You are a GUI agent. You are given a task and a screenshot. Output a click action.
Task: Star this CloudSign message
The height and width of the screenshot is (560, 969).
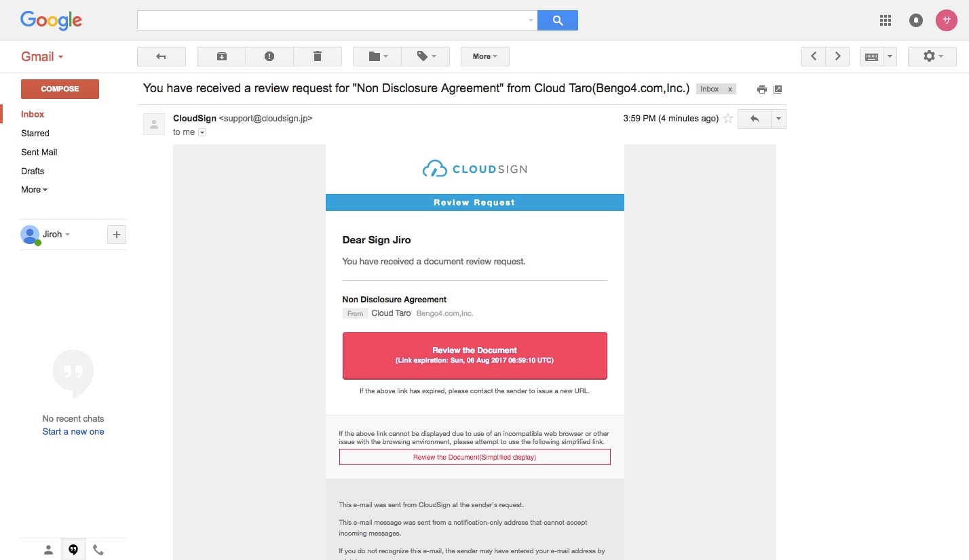[728, 119]
